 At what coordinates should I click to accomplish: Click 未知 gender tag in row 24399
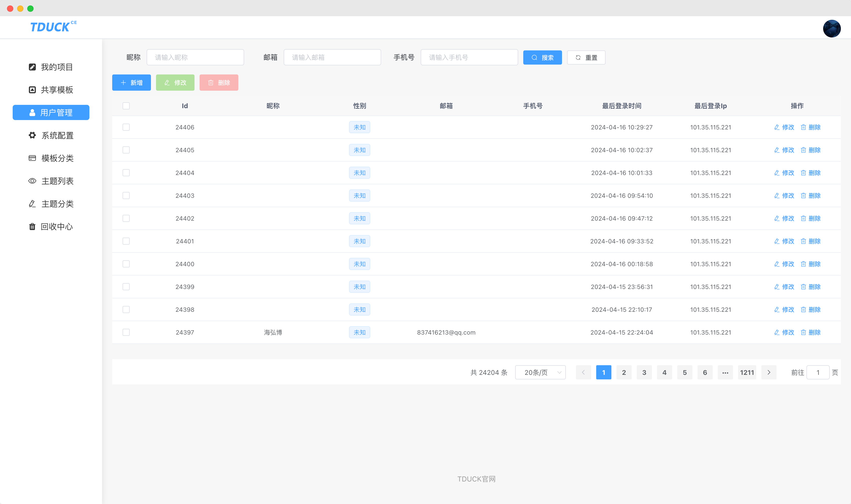[359, 287]
